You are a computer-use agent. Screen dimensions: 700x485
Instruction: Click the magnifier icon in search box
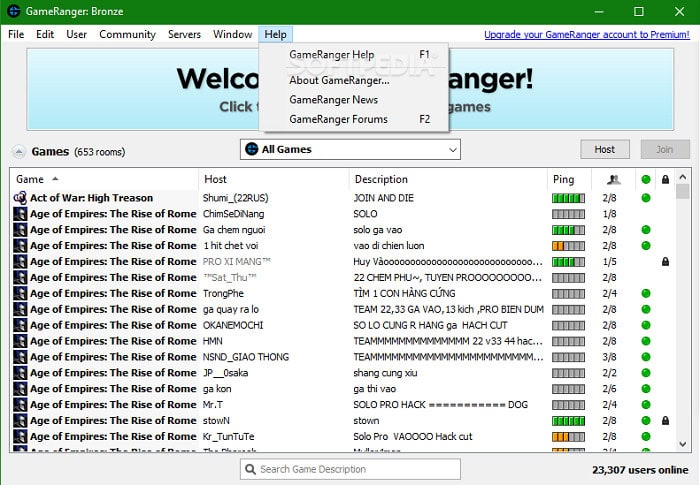(250, 469)
